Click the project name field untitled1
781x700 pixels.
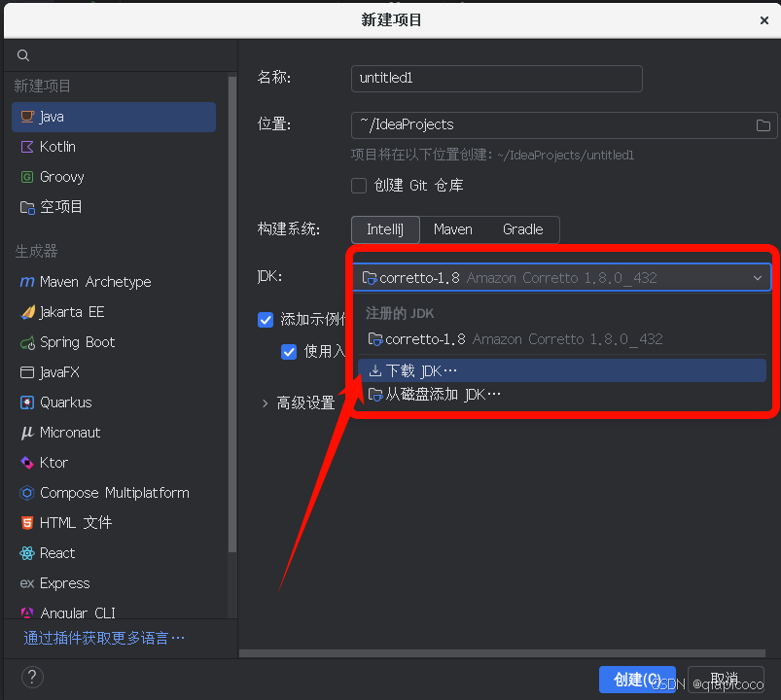tap(497, 79)
